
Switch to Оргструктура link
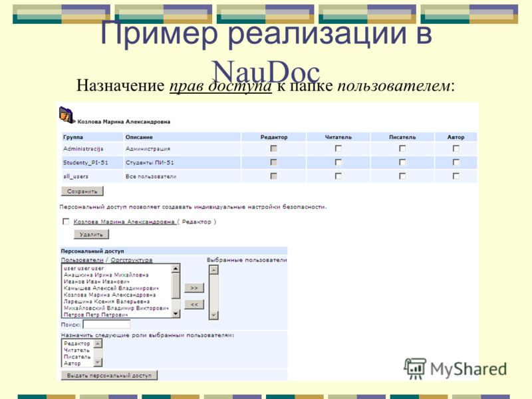(x=131, y=260)
